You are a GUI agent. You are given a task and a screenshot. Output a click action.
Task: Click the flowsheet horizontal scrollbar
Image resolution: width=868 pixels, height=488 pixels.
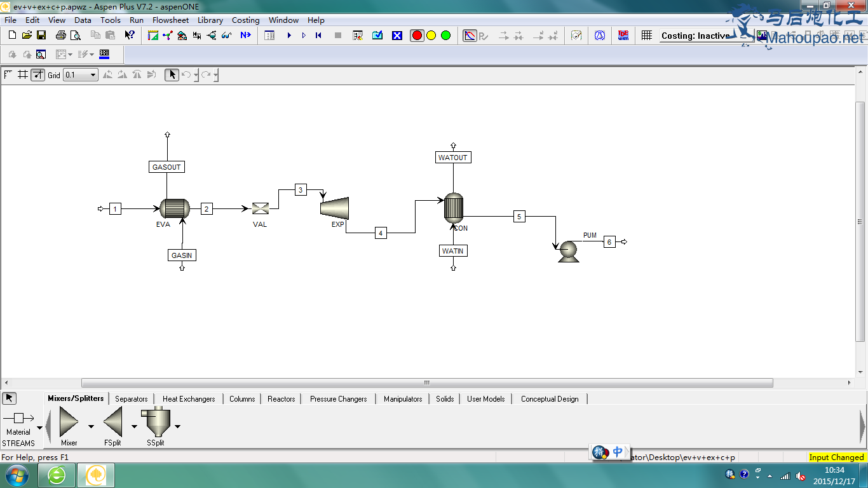pyautogui.click(x=427, y=383)
